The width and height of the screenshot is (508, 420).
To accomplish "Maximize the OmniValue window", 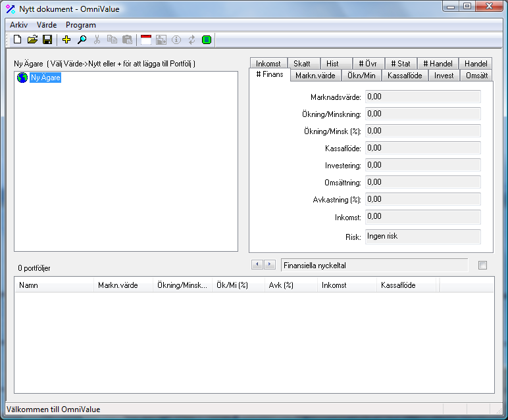I will [467, 6].
